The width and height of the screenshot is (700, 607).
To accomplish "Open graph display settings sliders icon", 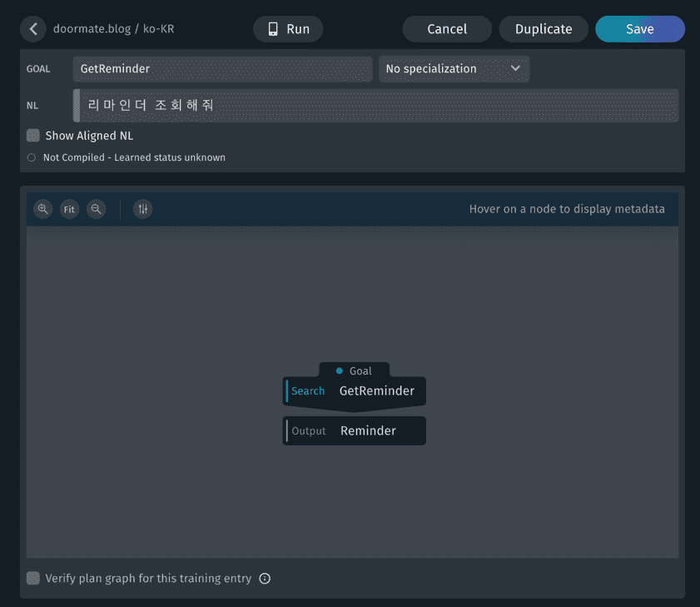I will [142, 210].
